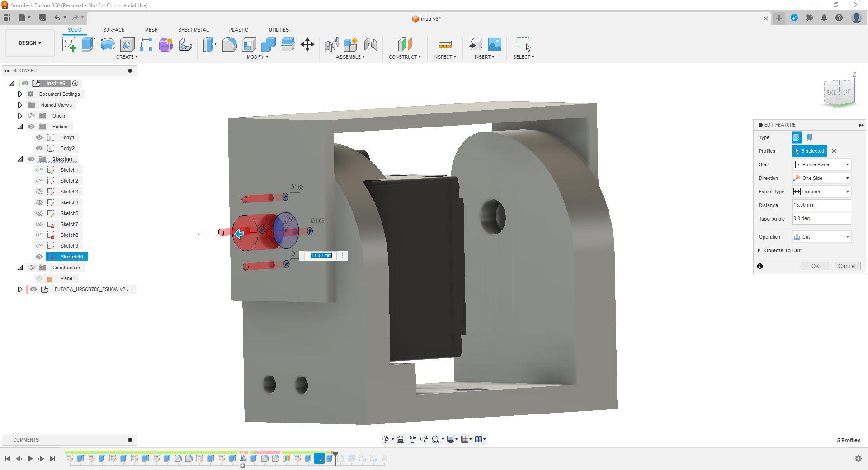This screenshot has width=868, height=470.
Task: Open the Help question mark icon
Action: point(839,18)
